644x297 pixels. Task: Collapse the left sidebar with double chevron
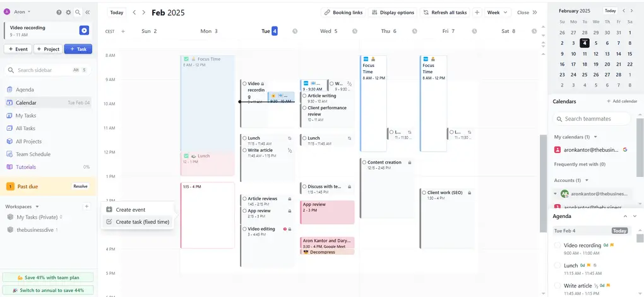(x=87, y=12)
